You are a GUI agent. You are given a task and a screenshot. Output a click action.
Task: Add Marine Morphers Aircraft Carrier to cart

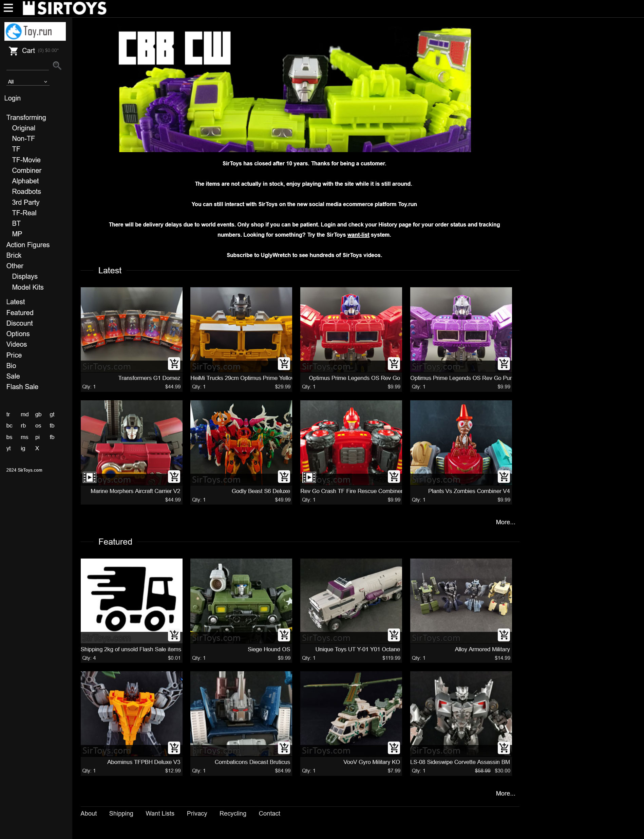click(174, 476)
